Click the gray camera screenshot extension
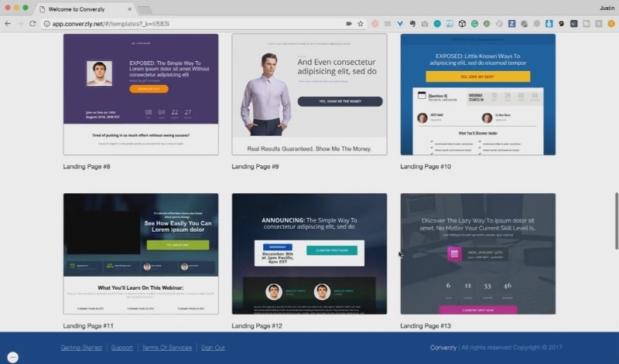Screen dimensions: 619x364 point(425,24)
